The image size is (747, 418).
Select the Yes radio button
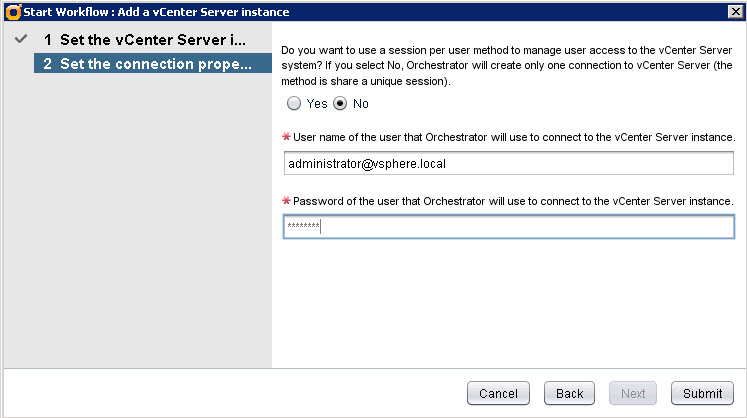tap(294, 103)
